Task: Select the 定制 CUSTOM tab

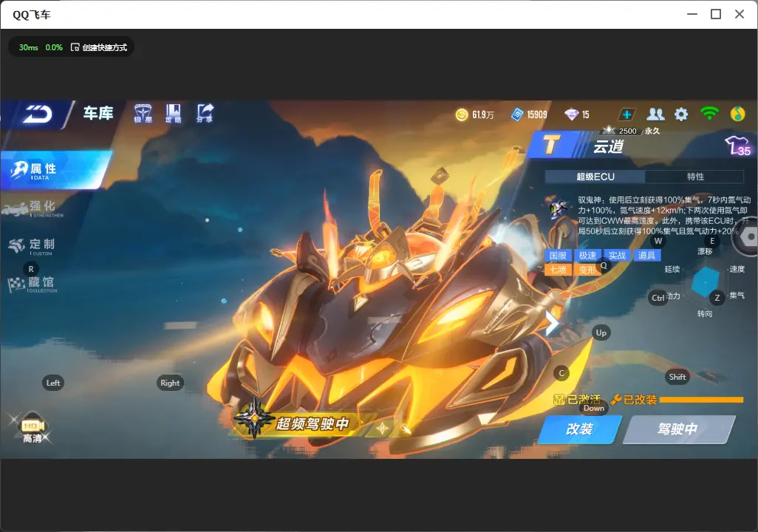Action: click(x=32, y=246)
